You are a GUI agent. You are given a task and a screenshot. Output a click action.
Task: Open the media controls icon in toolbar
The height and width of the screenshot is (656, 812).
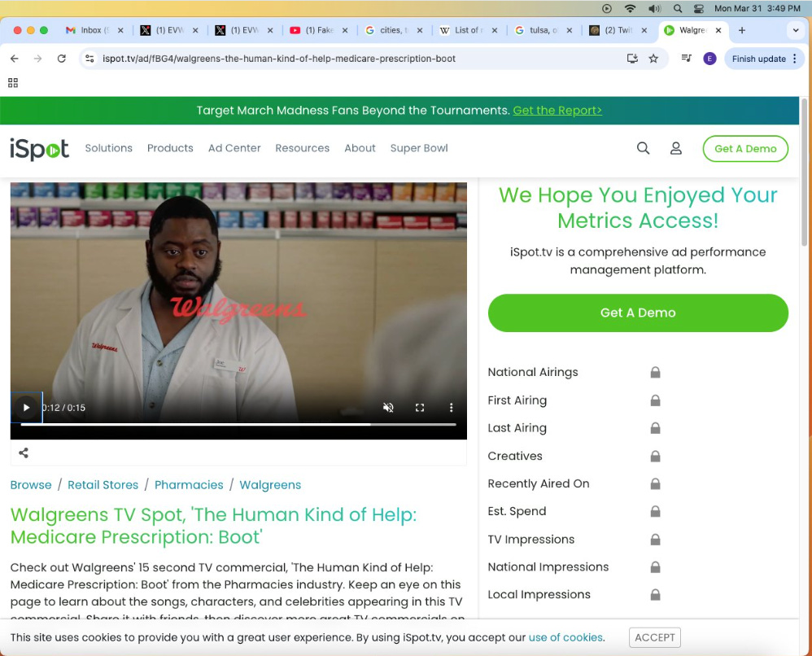coord(687,59)
